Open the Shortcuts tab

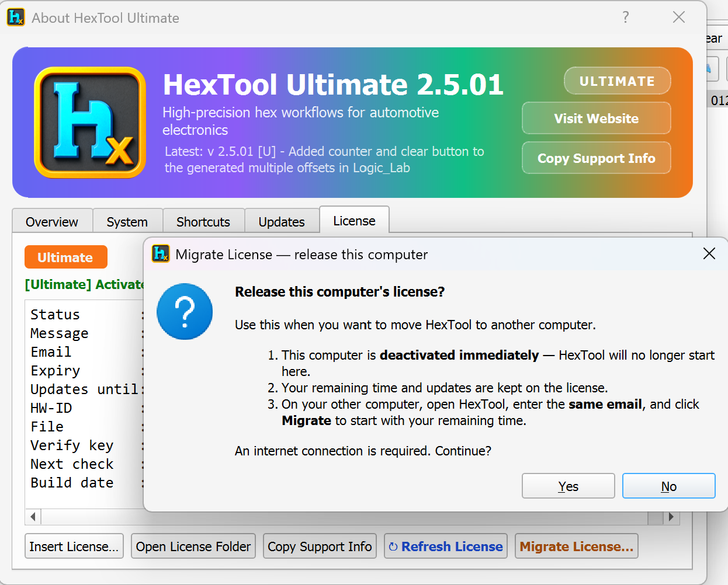(203, 222)
